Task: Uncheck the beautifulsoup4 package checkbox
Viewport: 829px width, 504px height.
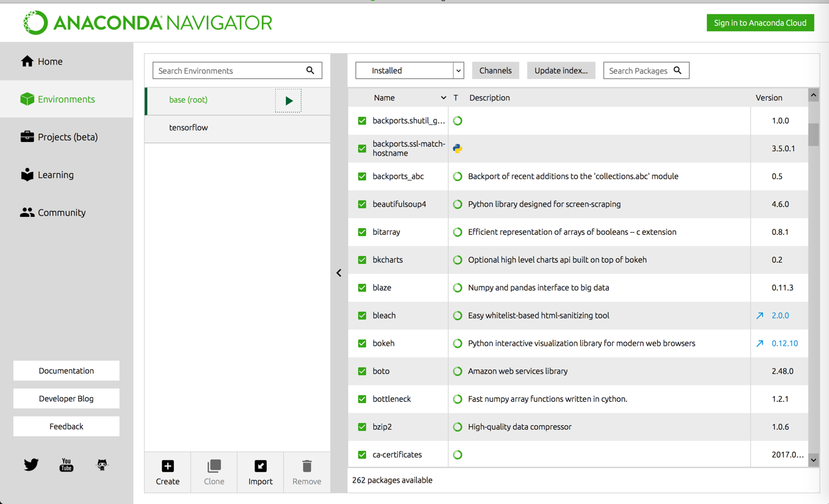Action: (362, 204)
